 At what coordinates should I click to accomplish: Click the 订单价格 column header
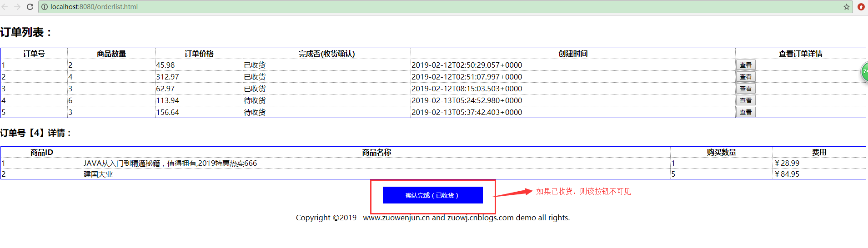199,54
